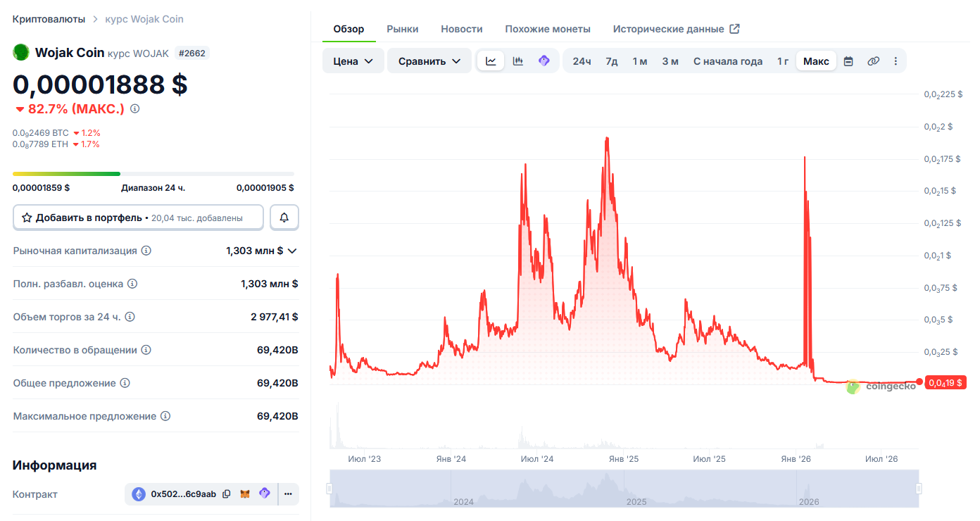980x521 pixels.
Task: Switch to candlestick chart view
Action: [x=517, y=61]
